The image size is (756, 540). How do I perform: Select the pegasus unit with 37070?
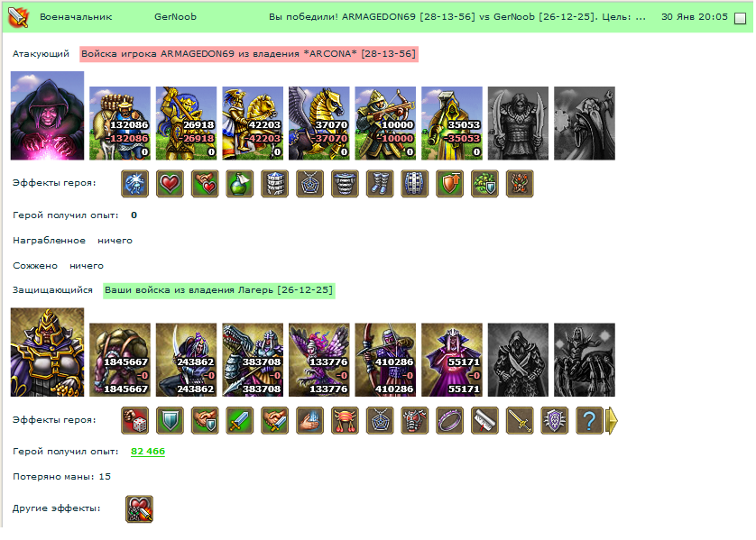point(319,124)
